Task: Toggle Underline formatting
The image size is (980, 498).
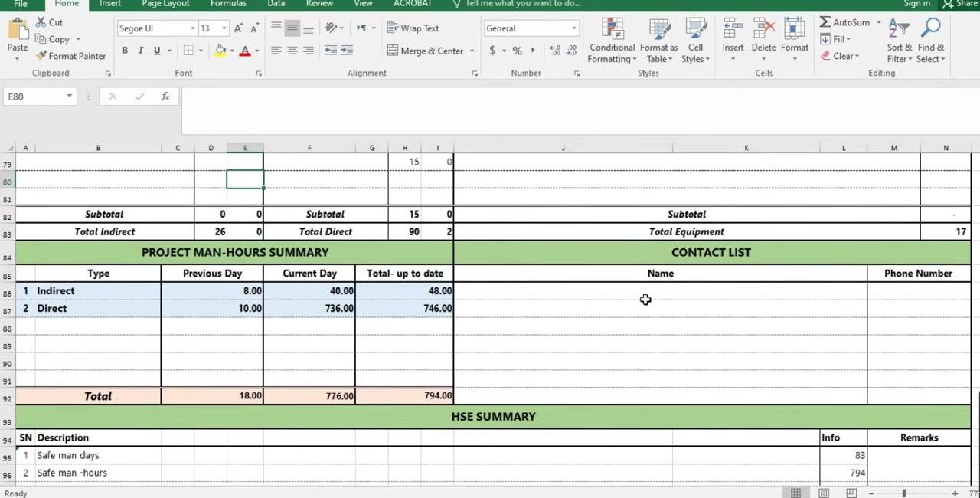Action: (x=156, y=51)
